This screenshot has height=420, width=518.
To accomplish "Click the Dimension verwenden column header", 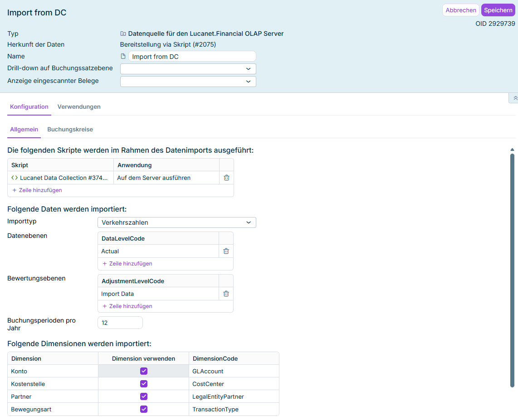I will [x=143, y=359].
